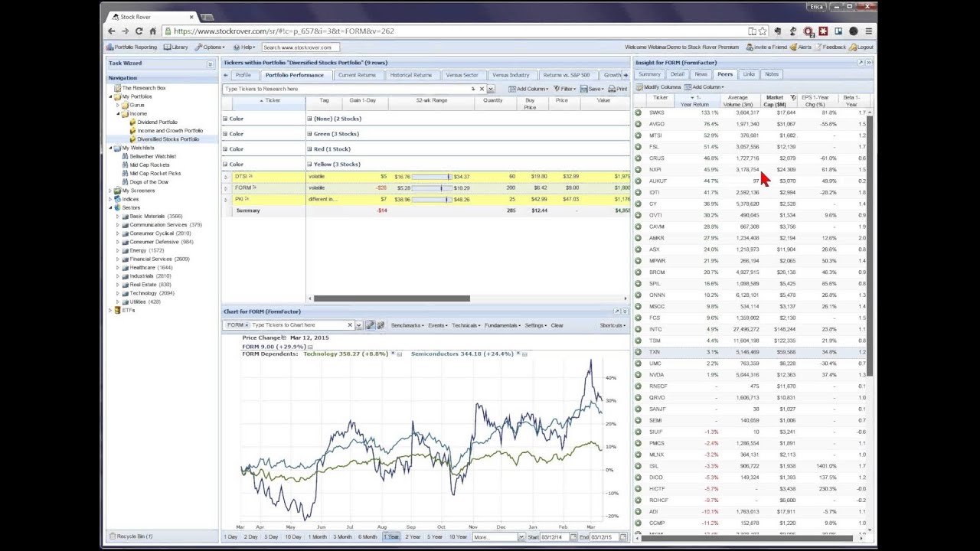This screenshot has height=551, width=980.
Task: Open Portfolio Reporting in the top toolbar
Action: [132, 47]
